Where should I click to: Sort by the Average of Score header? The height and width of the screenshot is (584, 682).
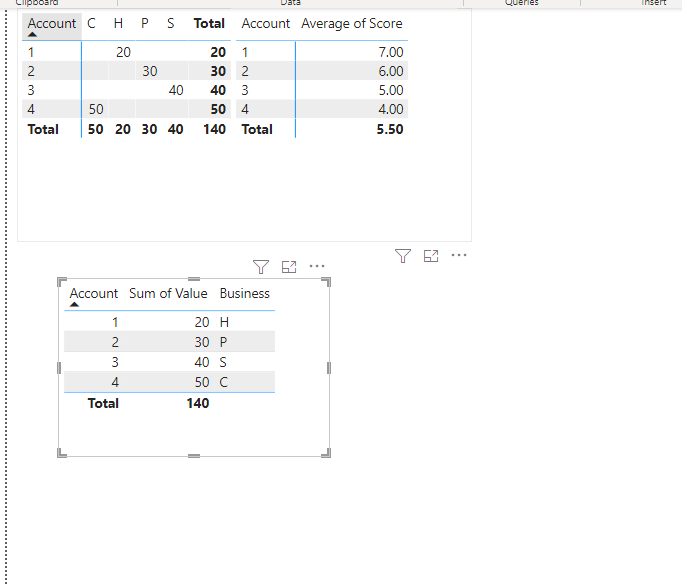(351, 23)
